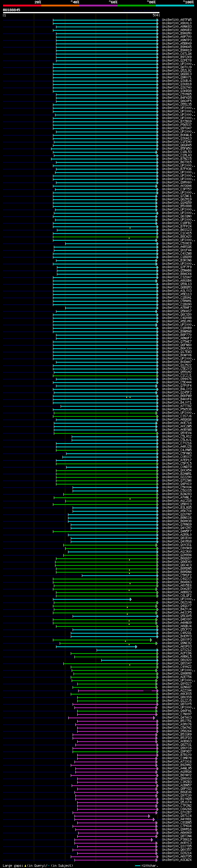Click the short purple bar for UniRef100_Q97114
This screenshot has height=868, width=197.
click(112, 816)
